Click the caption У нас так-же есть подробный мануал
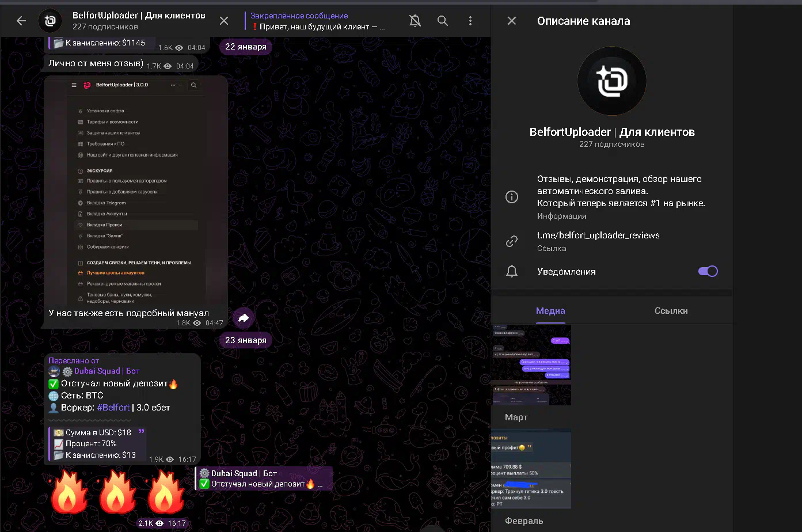The height and width of the screenshot is (532, 802). click(x=128, y=313)
